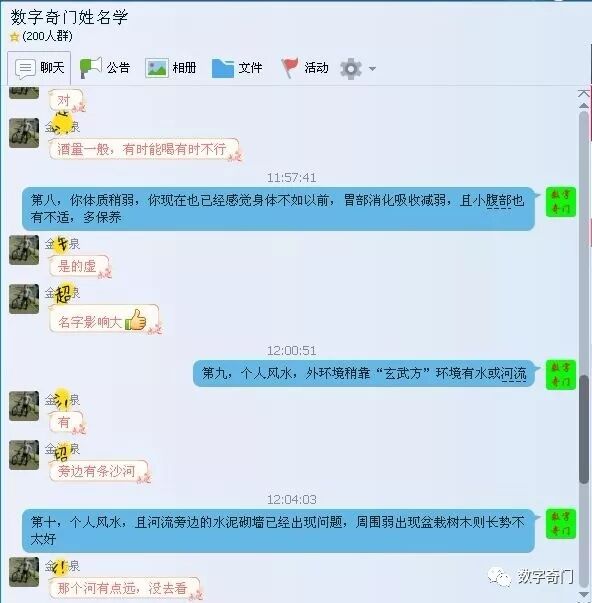592x603 pixels.
Task: Click the 旁边有条沙河 message bubble
Action: coord(99,471)
